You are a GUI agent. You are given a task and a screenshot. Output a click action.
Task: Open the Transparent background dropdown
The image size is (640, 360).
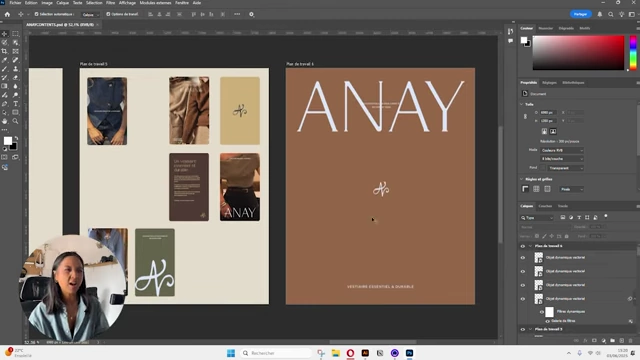coord(566,168)
